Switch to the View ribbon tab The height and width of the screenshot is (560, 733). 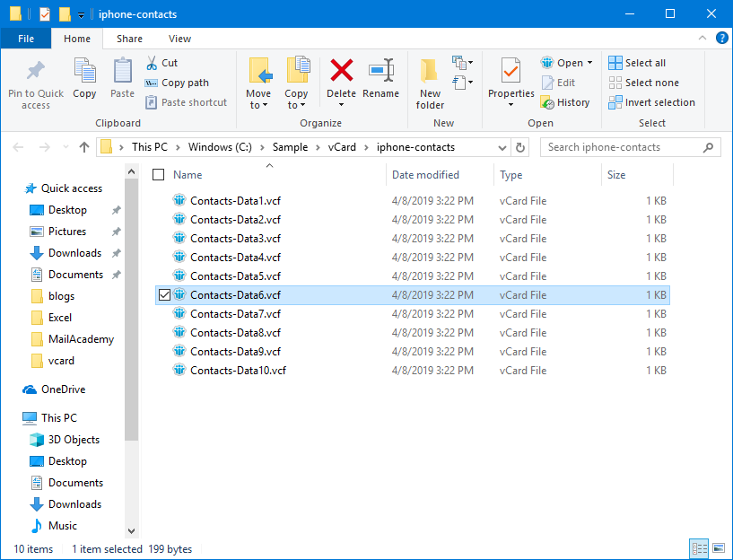(x=179, y=39)
